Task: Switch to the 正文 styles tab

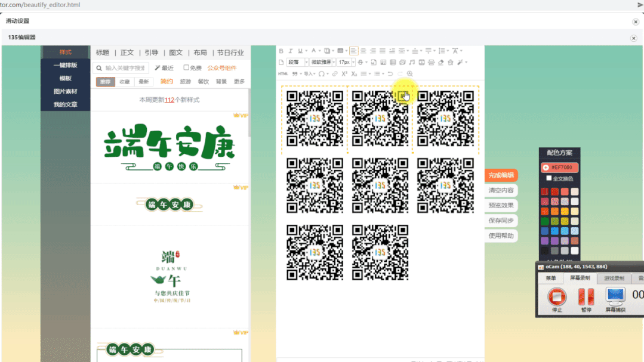Action: point(127,52)
